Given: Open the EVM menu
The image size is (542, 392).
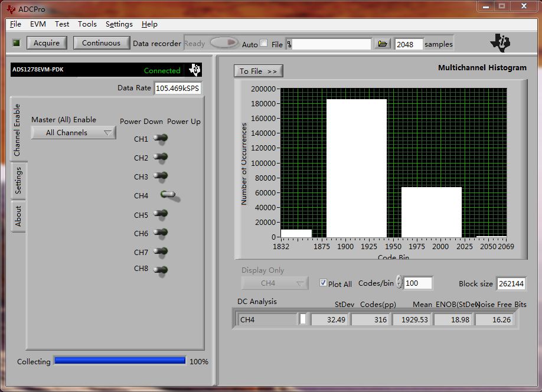Looking at the screenshot, I should point(38,24).
